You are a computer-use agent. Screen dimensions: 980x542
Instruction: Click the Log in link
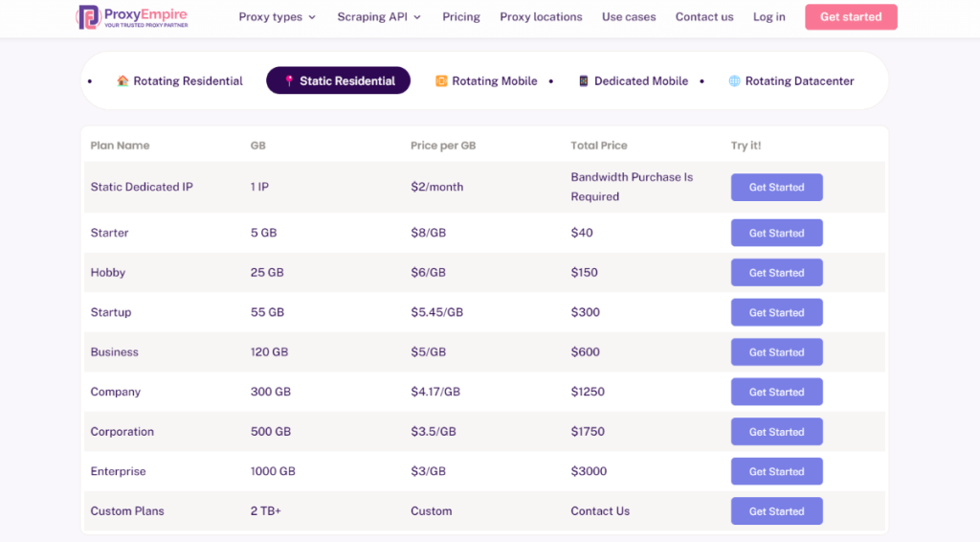tap(769, 17)
